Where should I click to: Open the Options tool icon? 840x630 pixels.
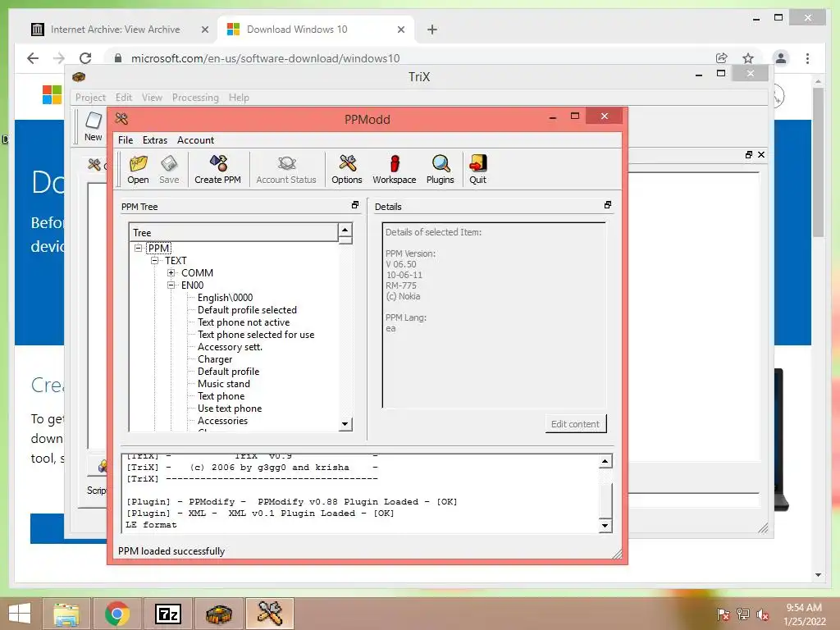[x=347, y=169]
